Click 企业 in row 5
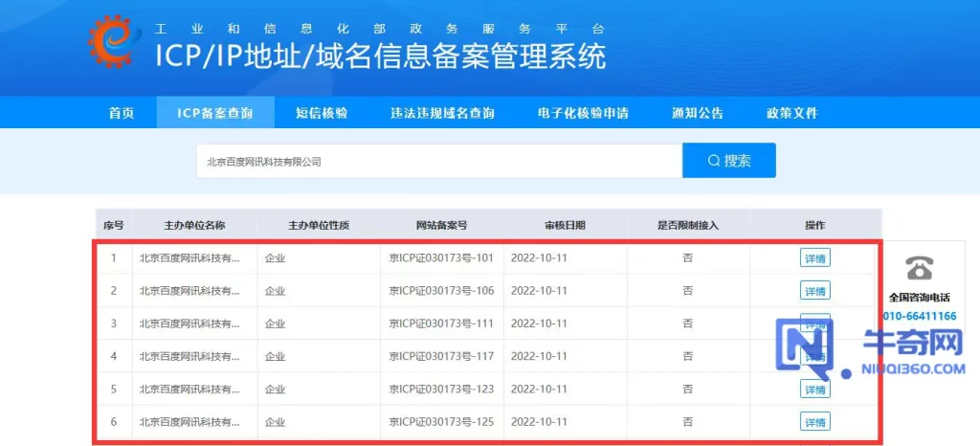 275,390
